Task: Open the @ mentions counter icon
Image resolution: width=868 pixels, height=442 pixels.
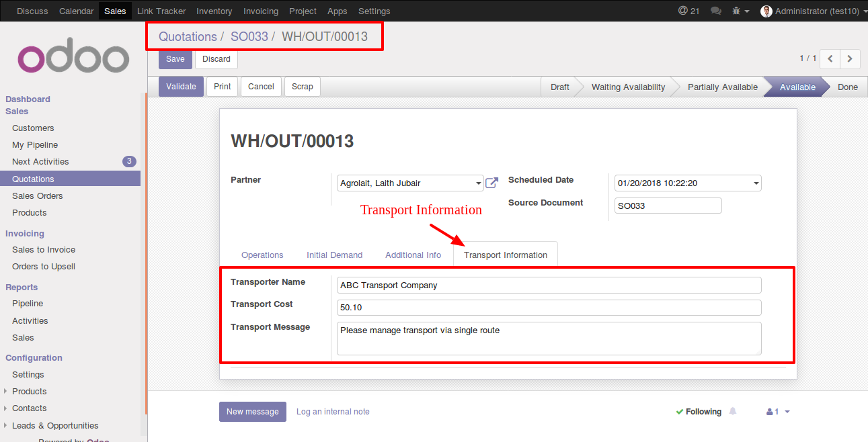Action: point(688,11)
